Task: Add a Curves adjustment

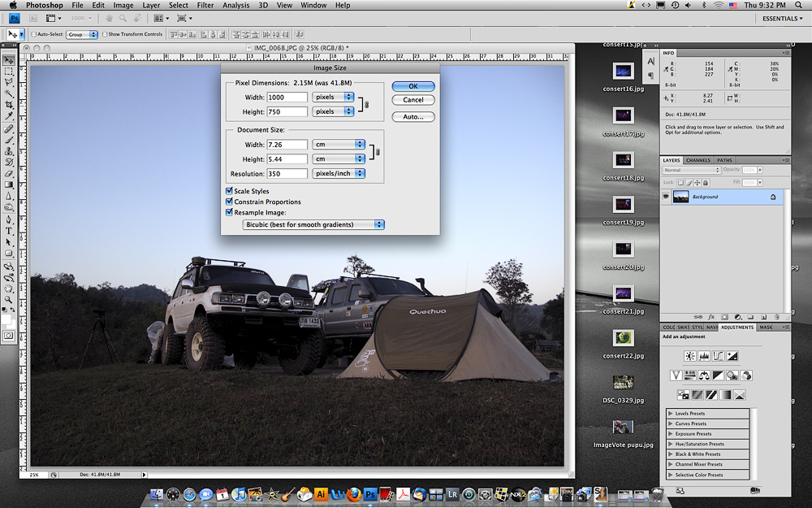Action: [718, 355]
